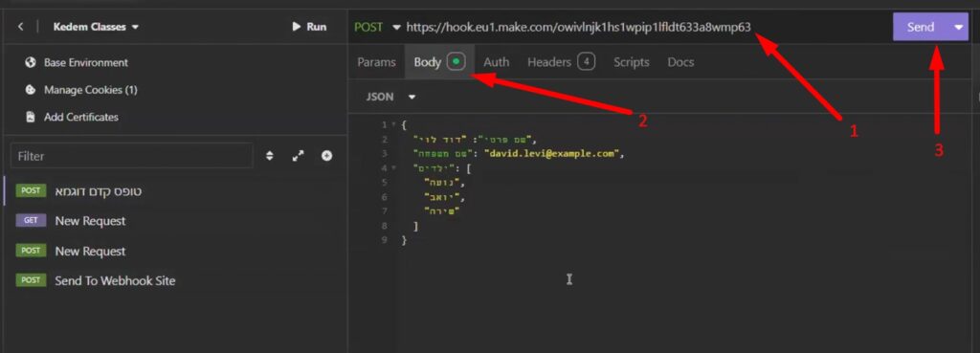The width and height of the screenshot is (980, 353).
Task: Collapse the ילדים array at line 4
Action: tap(393, 168)
